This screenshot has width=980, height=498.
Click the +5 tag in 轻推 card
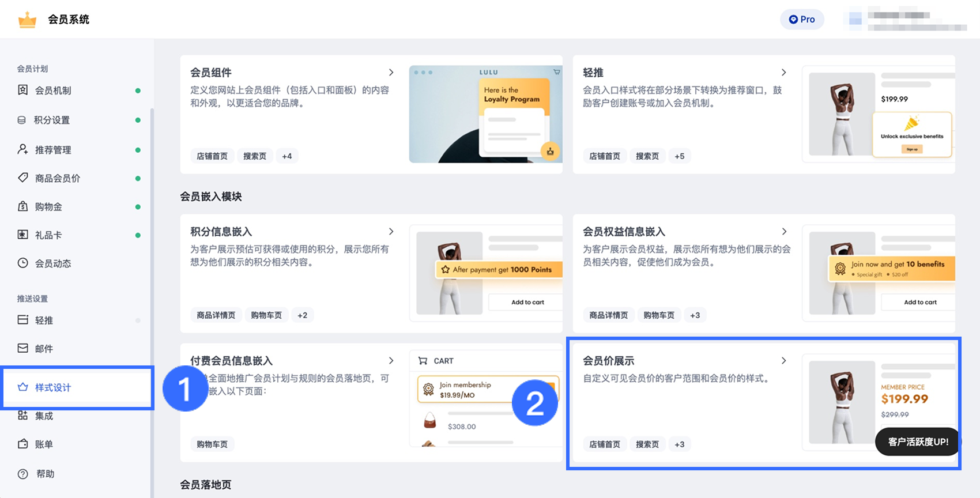click(x=680, y=156)
